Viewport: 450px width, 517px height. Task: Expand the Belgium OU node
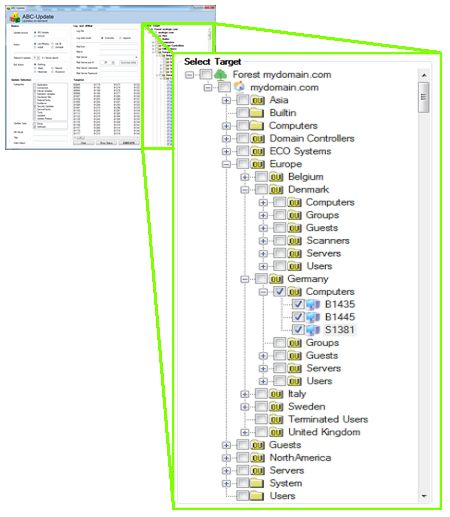pyautogui.click(x=245, y=177)
